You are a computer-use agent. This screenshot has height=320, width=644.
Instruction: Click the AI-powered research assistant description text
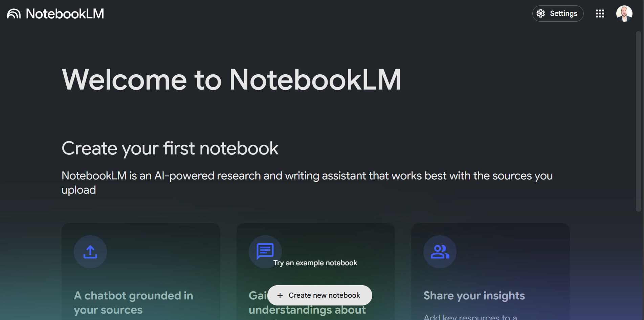(307, 176)
